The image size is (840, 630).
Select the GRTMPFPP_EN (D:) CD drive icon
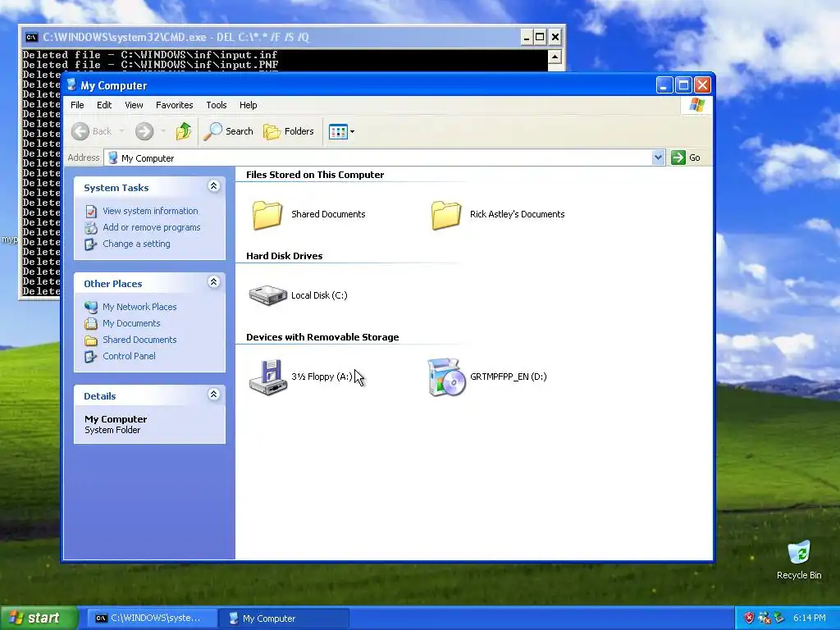[446, 377]
